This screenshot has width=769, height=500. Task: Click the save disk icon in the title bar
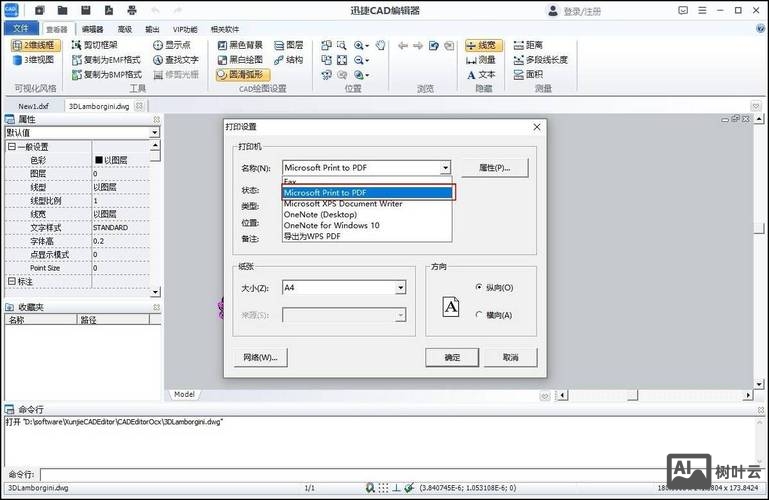pyautogui.click(x=86, y=10)
